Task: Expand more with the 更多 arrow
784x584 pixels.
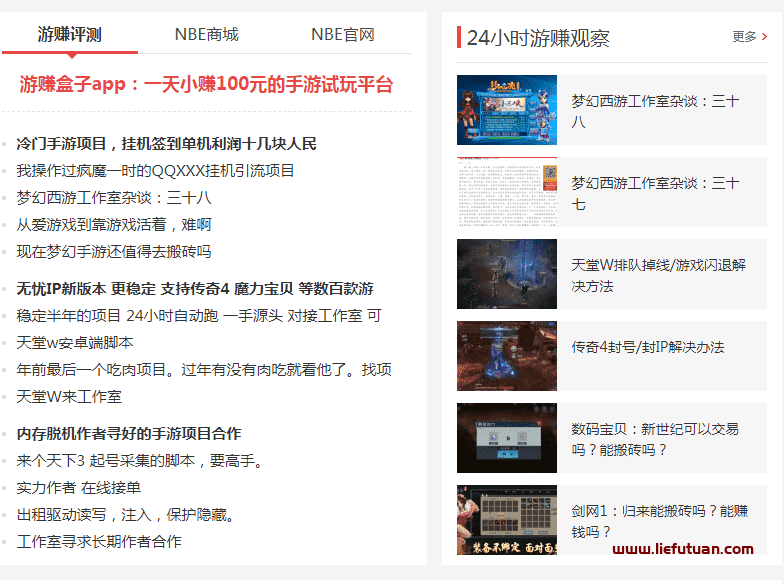Action: point(750,37)
